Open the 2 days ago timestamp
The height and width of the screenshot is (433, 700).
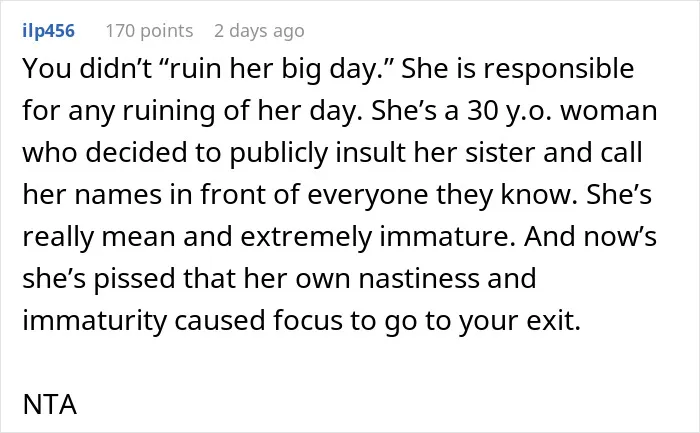(259, 31)
